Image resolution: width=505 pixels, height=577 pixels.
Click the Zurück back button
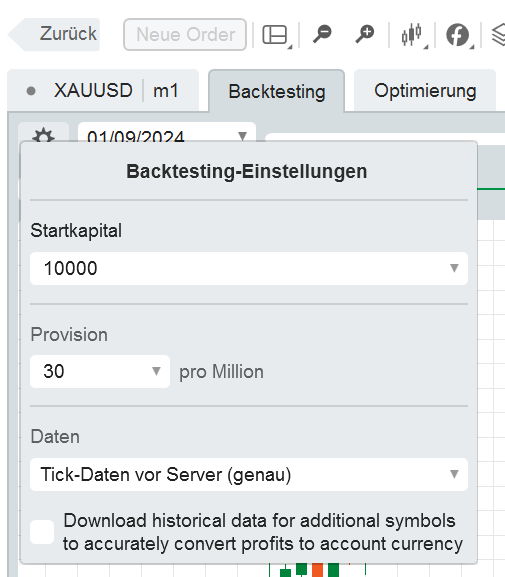point(54,34)
